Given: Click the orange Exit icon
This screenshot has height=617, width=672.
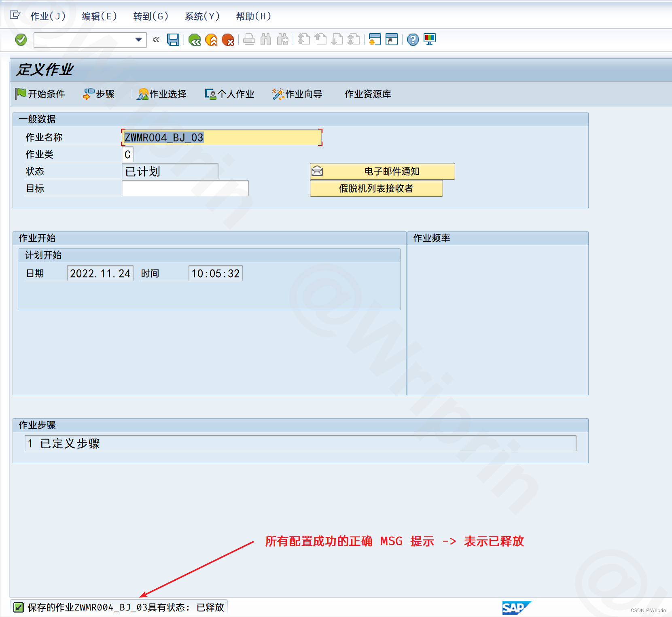Looking at the screenshot, I should tap(212, 40).
